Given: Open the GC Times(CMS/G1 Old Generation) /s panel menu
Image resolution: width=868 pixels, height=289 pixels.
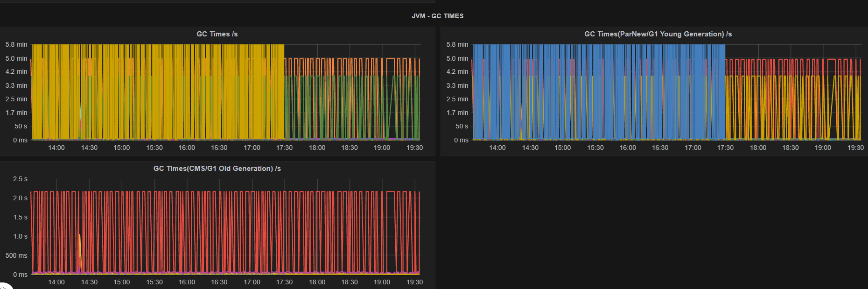Looking at the screenshot, I should click(217, 169).
